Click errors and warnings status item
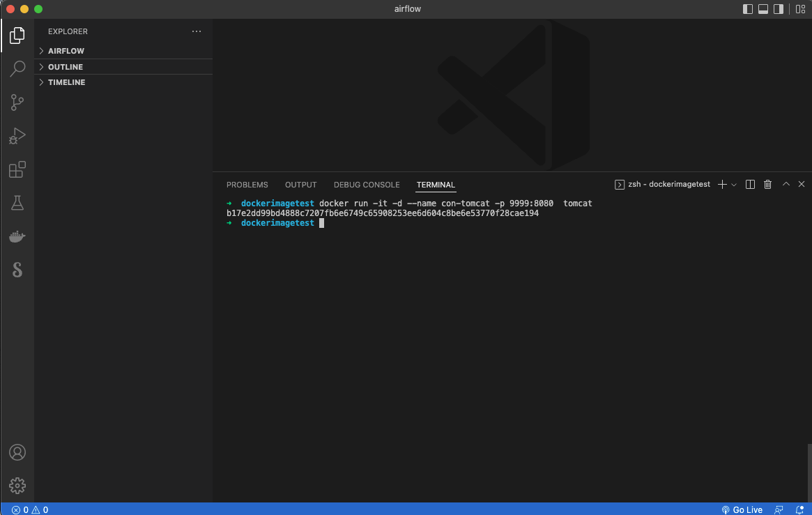This screenshot has height=515, width=812. (x=30, y=510)
